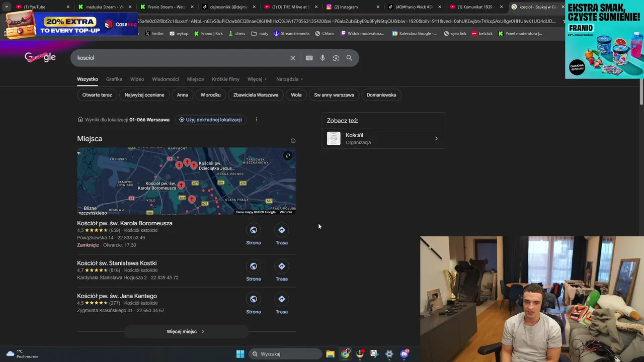Open the betclick bookmark

tap(481, 34)
